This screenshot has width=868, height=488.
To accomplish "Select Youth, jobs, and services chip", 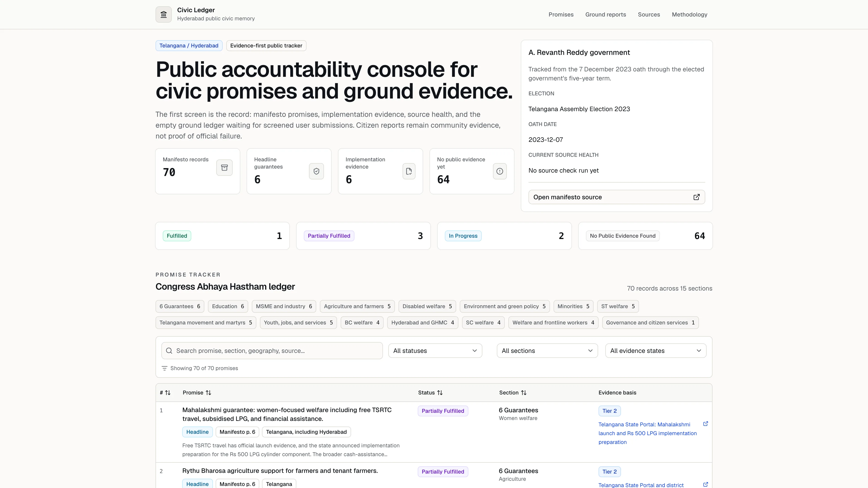I will [x=298, y=322].
